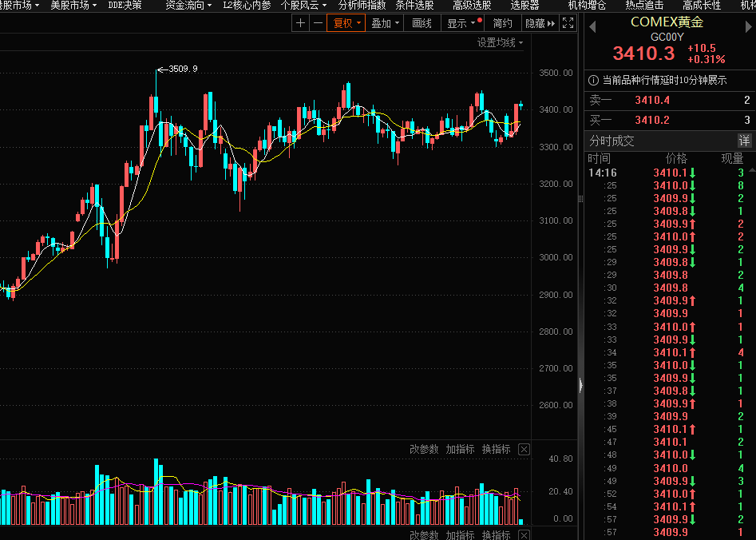Screen dimensions: 756x540
Task: Click 隐藏 panel toggle
Action: pyautogui.click(x=540, y=23)
